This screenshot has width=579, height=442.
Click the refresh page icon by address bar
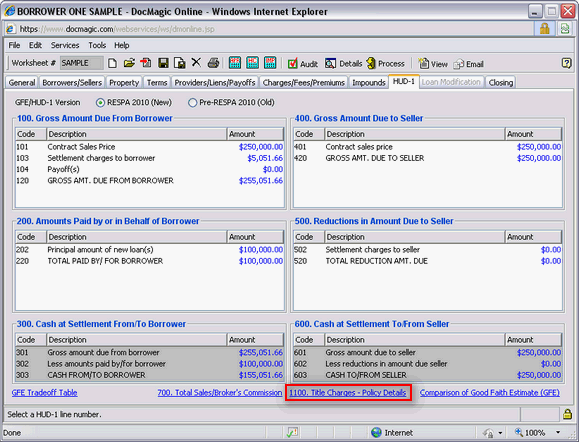point(565,29)
